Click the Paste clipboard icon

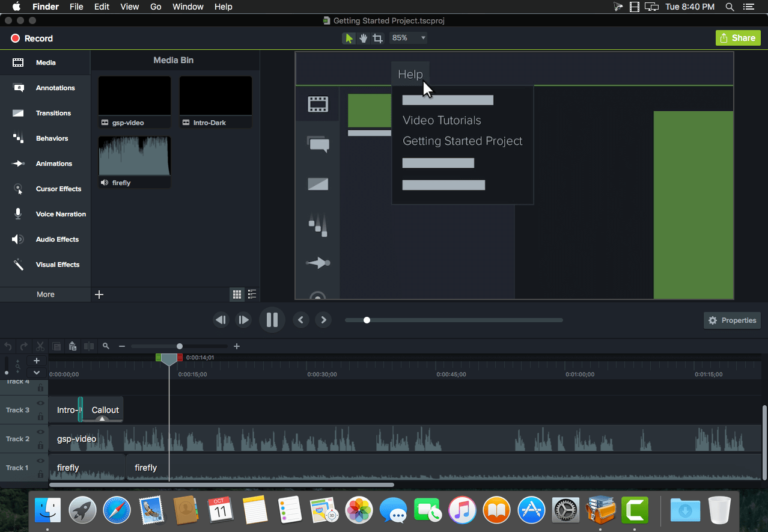click(73, 346)
